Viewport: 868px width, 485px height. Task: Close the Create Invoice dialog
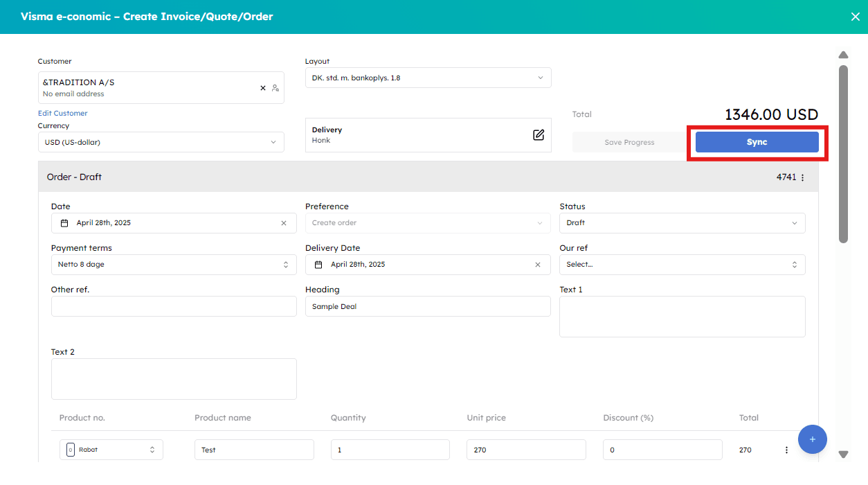856,17
